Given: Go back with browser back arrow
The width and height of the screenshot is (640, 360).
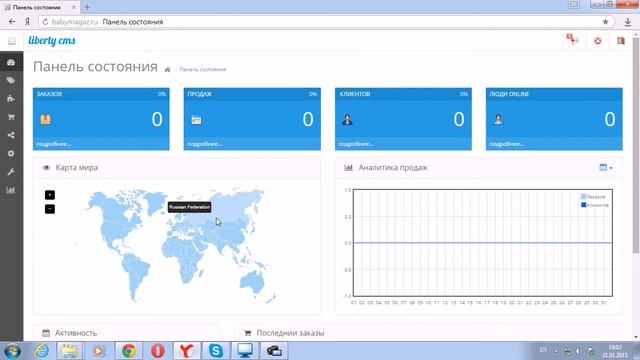Looking at the screenshot, I should click(12, 22).
